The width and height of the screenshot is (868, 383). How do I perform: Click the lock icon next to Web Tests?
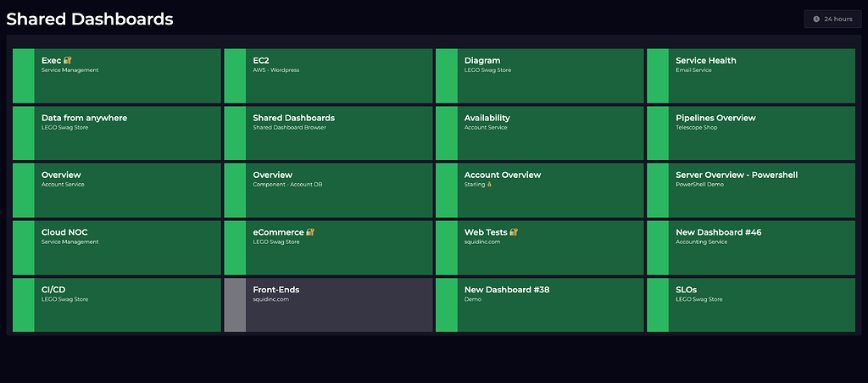pos(514,232)
